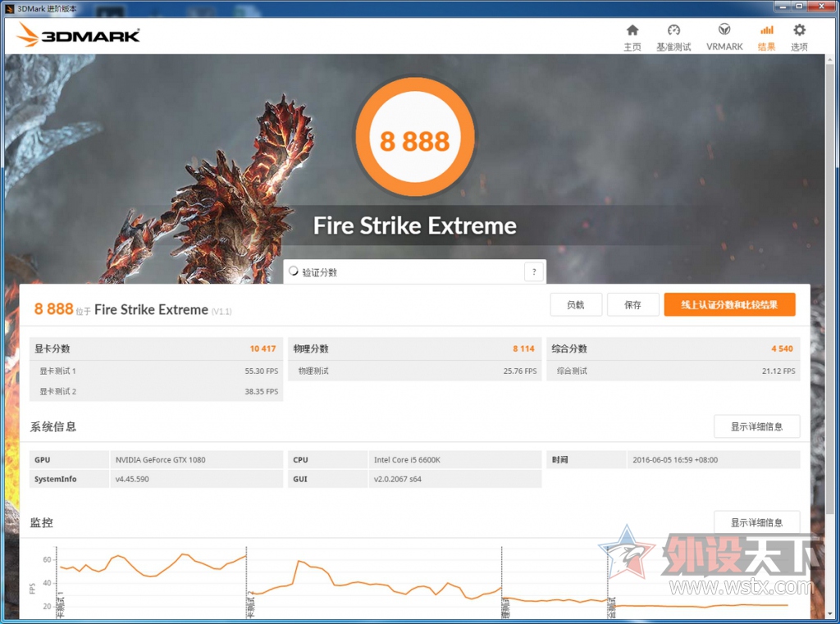The height and width of the screenshot is (624, 840).
Task: Minimize the 3DMark window
Action: 782,6
